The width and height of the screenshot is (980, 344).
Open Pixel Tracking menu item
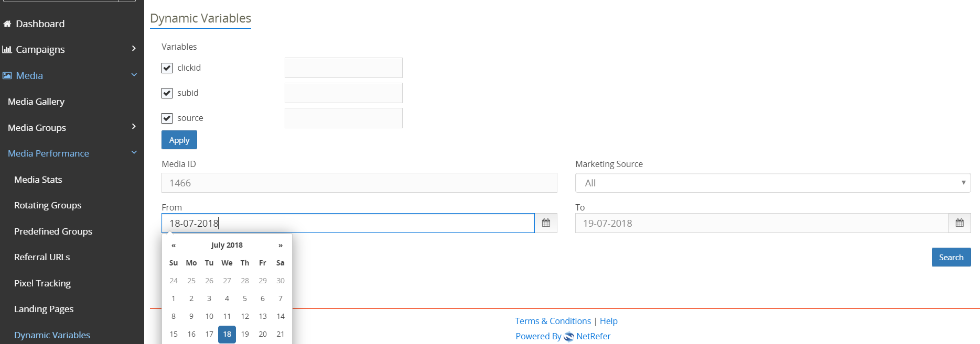pyautogui.click(x=42, y=283)
